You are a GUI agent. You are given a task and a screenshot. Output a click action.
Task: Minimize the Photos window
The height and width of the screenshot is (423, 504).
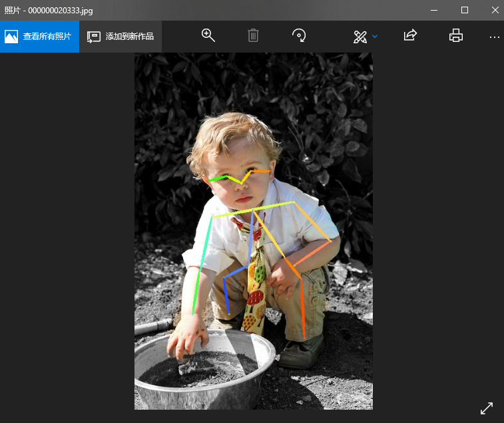(434, 10)
